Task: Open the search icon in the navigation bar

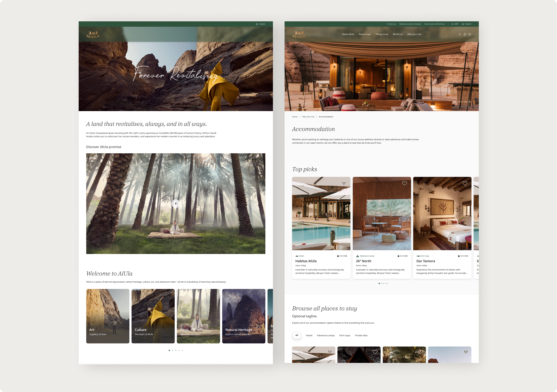Action: point(460,34)
